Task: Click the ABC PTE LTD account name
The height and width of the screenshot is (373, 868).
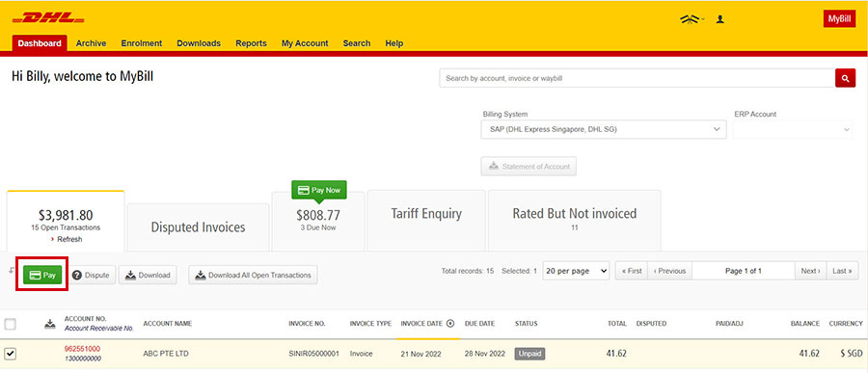Action: 166,354
